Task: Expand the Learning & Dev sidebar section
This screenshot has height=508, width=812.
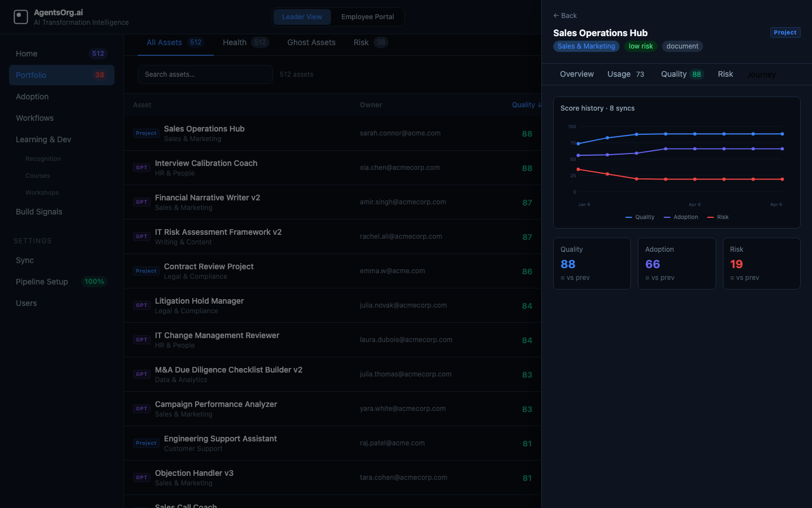Action: point(43,139)
